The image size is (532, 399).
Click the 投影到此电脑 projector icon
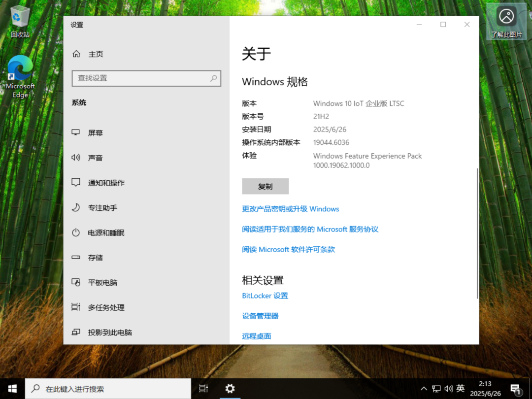tap(76, 332)
